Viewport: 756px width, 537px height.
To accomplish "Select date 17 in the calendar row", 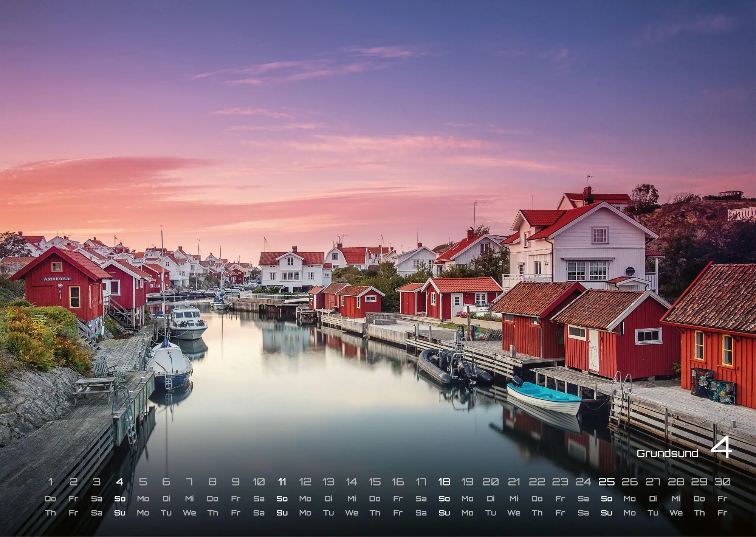I will [421, 482].
